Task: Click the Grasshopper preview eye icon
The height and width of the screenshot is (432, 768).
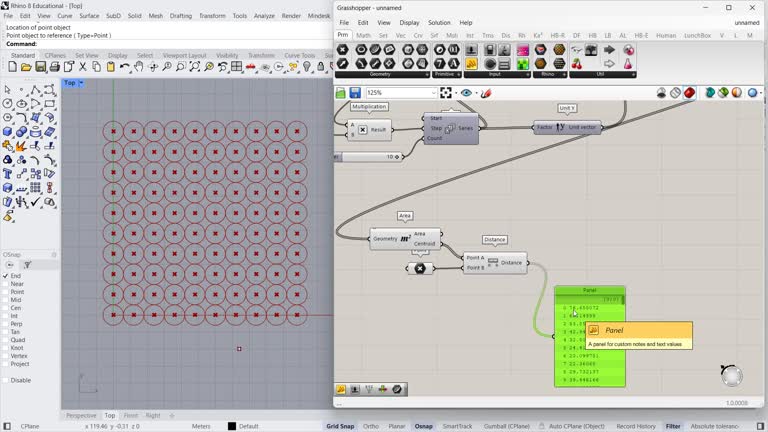Action: [x=466, y=93]
